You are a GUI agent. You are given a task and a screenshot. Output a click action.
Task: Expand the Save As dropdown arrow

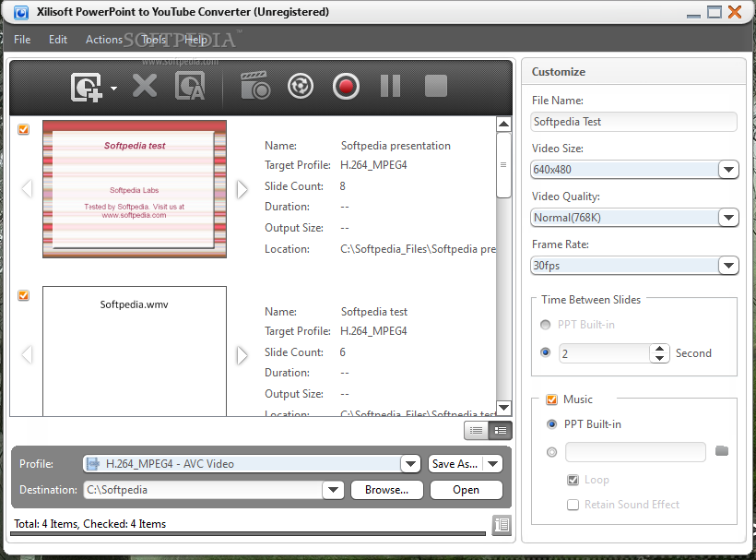point(492,464)
